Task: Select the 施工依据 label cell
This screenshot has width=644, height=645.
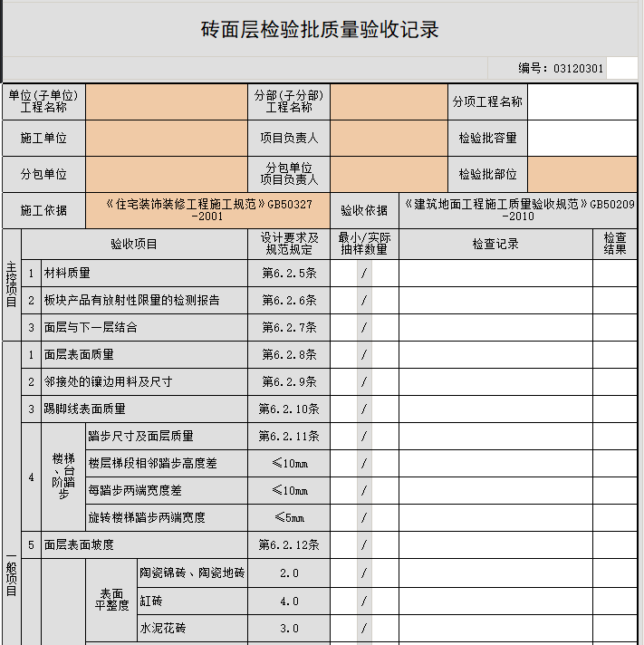Action: pos(43,210)
